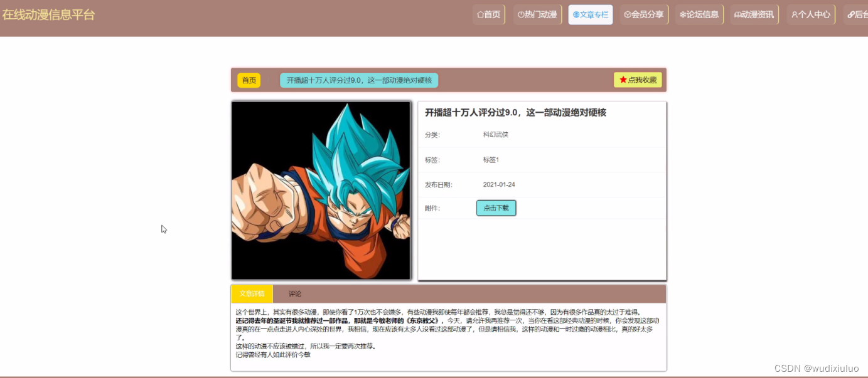Switch to the 文章详情 tab
This screenshot has height=378, width=868.
tap(252, 294)
